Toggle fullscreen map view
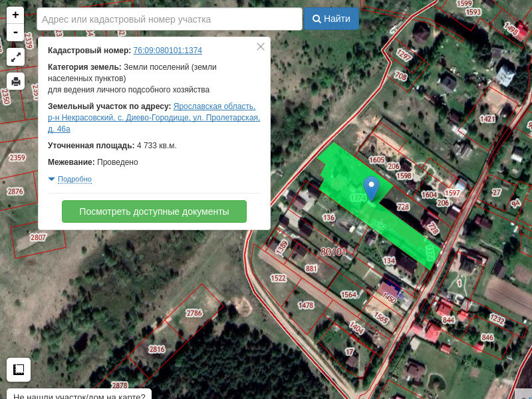Viewport: 532px width, 399px height. (16, 57)
